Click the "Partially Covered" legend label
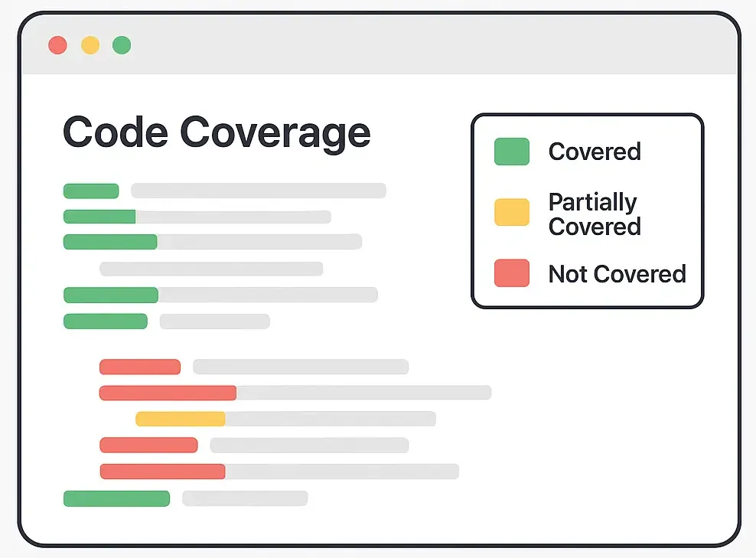Screen dimensions: 756x558 594,214
